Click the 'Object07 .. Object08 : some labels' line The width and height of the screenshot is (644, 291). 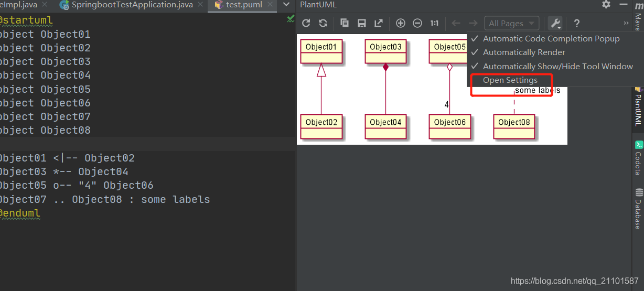(x=104, y=200)
